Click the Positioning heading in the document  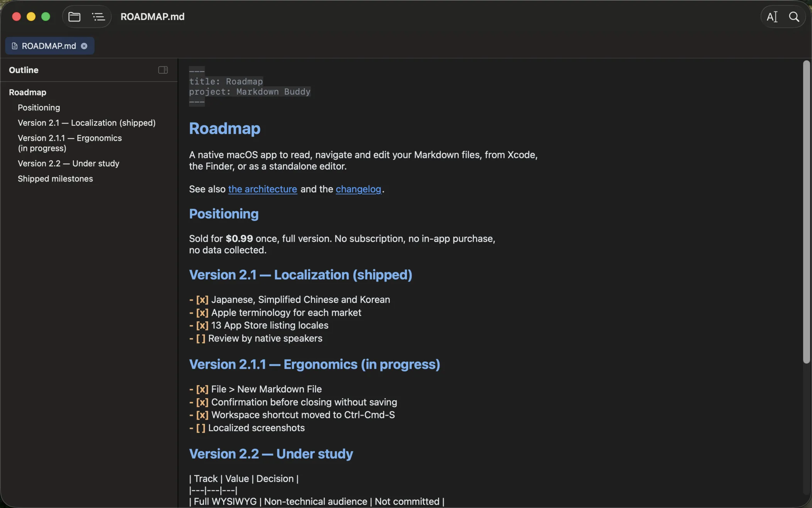224,214
